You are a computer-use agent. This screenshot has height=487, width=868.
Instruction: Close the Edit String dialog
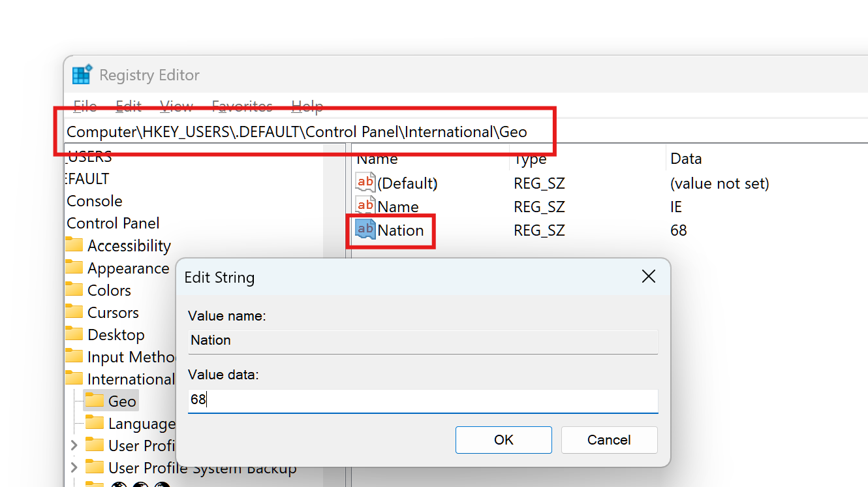click(648, 277)
